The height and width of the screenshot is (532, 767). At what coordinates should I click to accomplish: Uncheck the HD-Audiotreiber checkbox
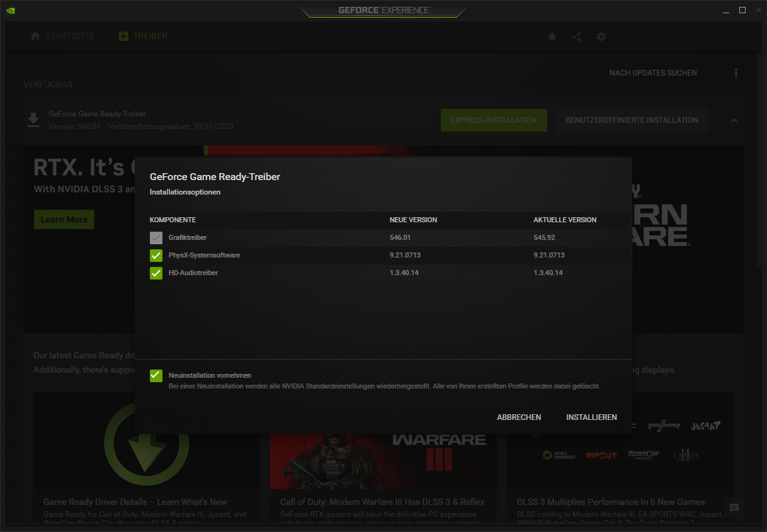tap(156, 273)
